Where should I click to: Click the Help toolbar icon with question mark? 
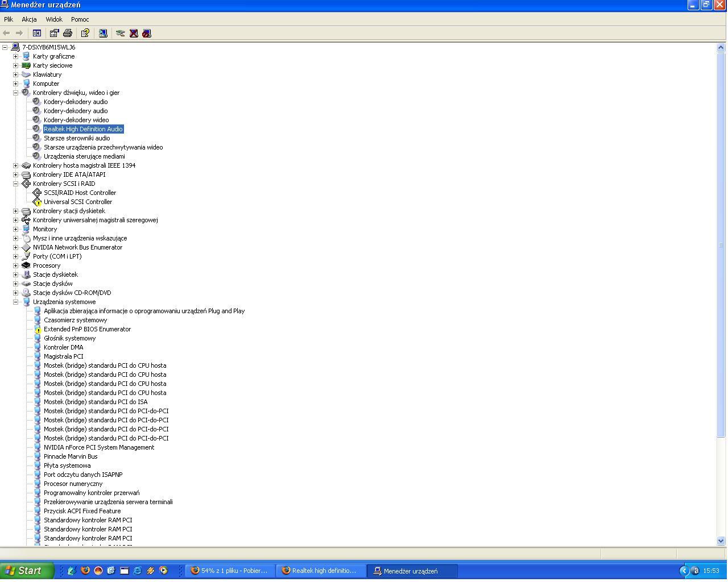click(85, 33)
